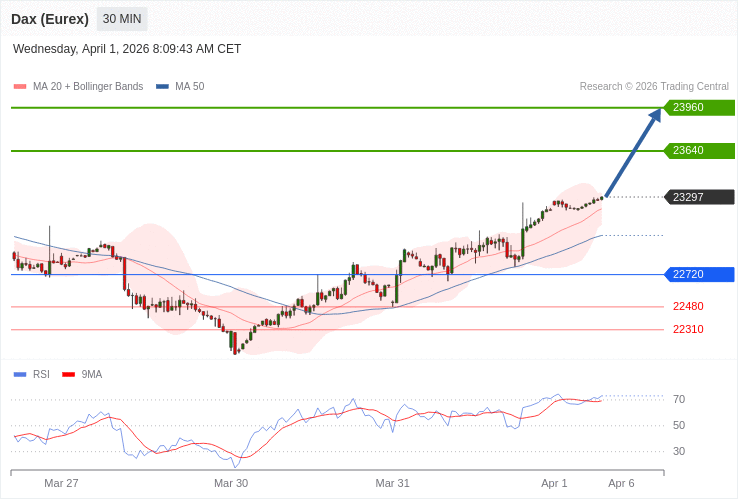Toggle the RSI legend entry
Image resolution: width=738 pixels, height=500 pixels.
(x=41, y=375)
